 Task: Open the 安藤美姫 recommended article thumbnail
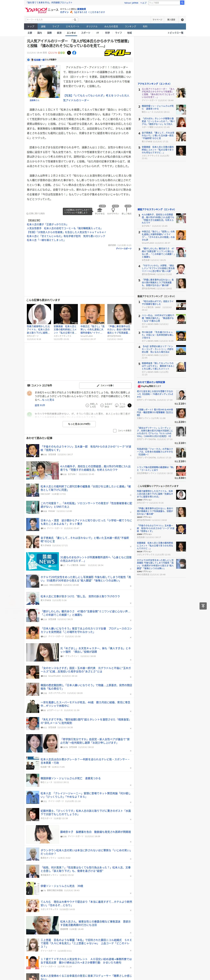pos(66,314)
